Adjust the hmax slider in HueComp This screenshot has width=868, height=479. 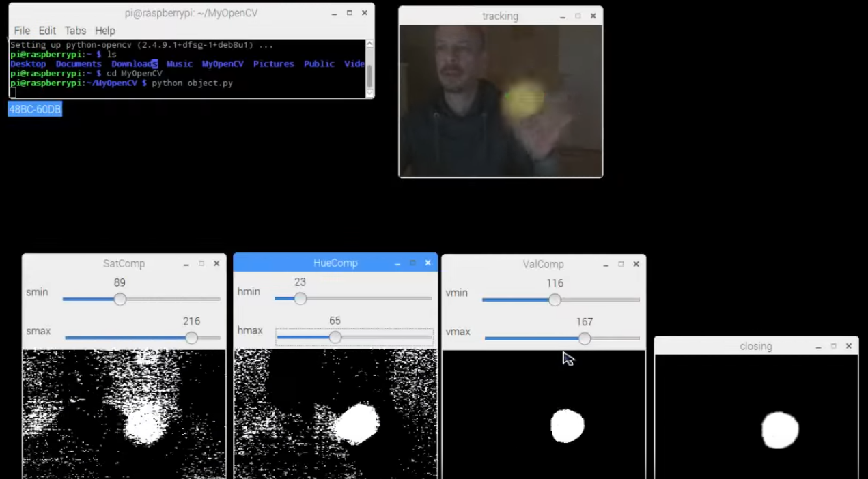[335, 338]
